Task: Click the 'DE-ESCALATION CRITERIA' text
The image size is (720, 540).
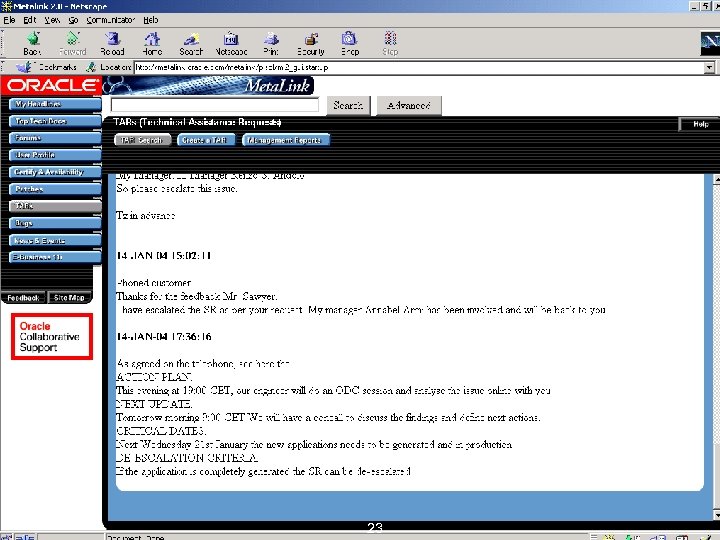Action: click(x=187, y=458)
